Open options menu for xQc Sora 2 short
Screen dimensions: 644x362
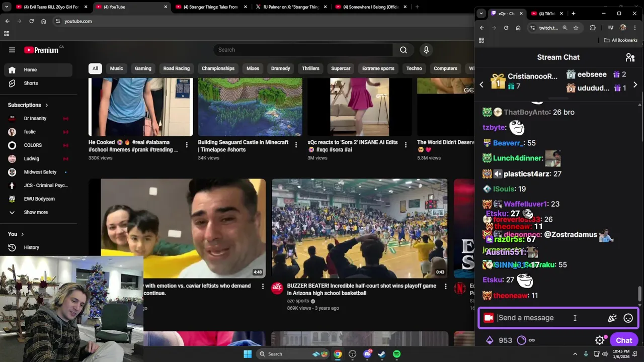click(406, 145)
